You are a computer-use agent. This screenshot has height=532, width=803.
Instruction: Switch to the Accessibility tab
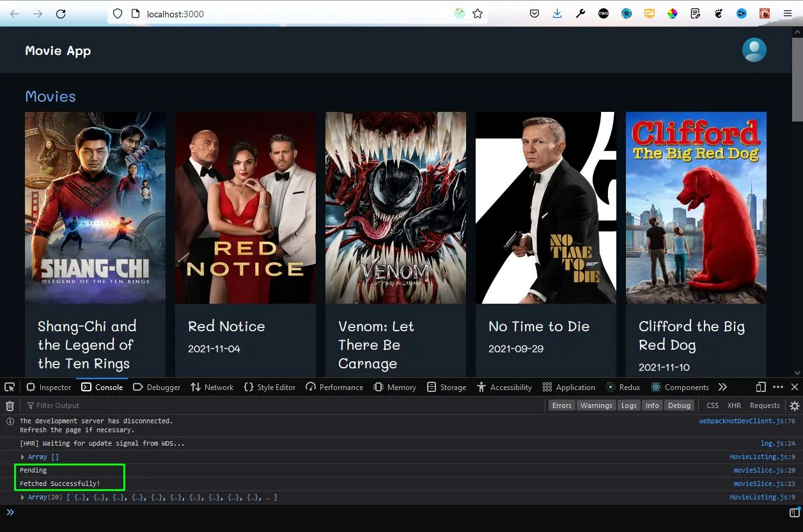point(504,387)
